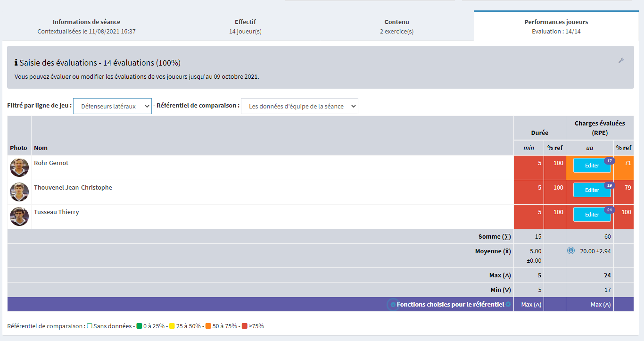The width and height of the screenshot is (644, 341).
Task: Click the average value 20.00 ±2.94
Action: 595,251
